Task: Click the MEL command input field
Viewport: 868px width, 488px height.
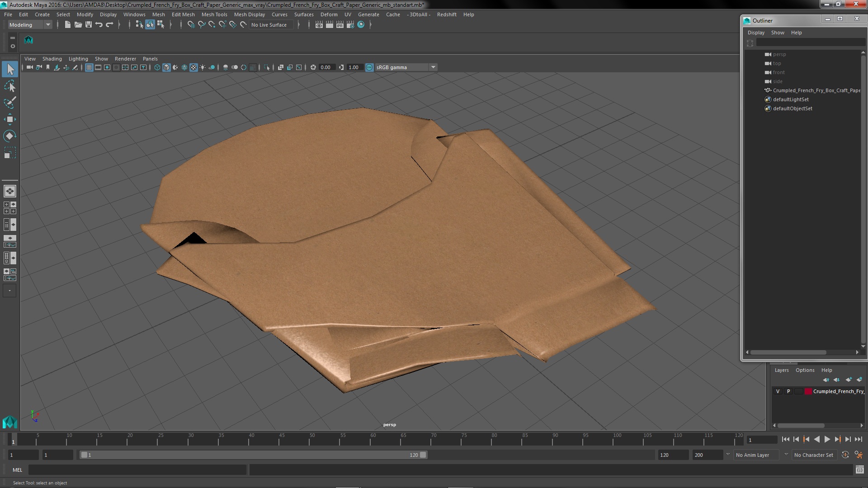Action: coord(137,470)
